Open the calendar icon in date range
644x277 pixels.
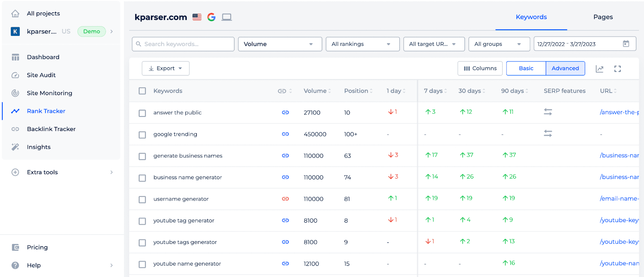tap(626, 44)
